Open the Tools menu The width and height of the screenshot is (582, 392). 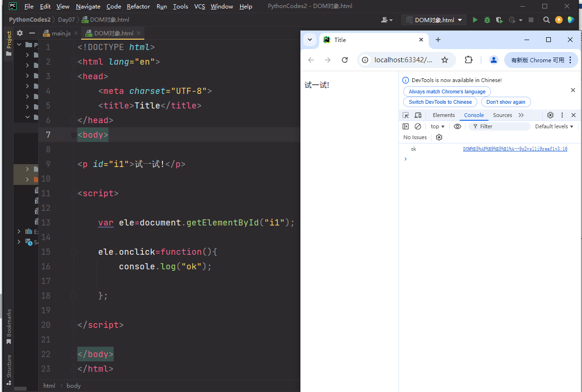[180, 6]
